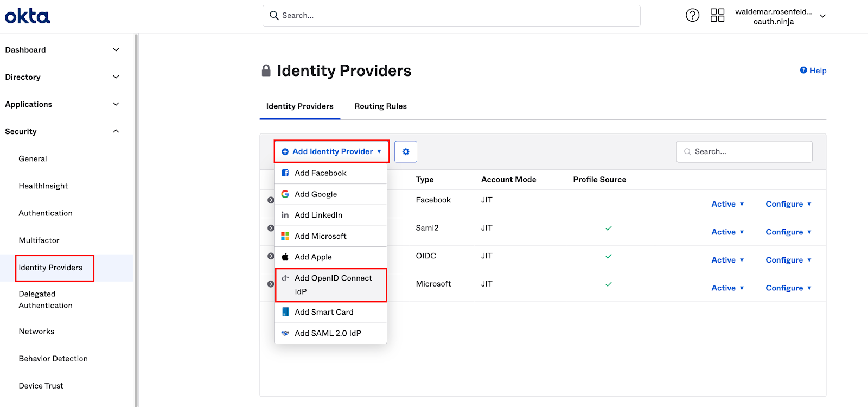Switch to the Routing Rules tab
Screen dimensions: 868x407
(380, 106)
